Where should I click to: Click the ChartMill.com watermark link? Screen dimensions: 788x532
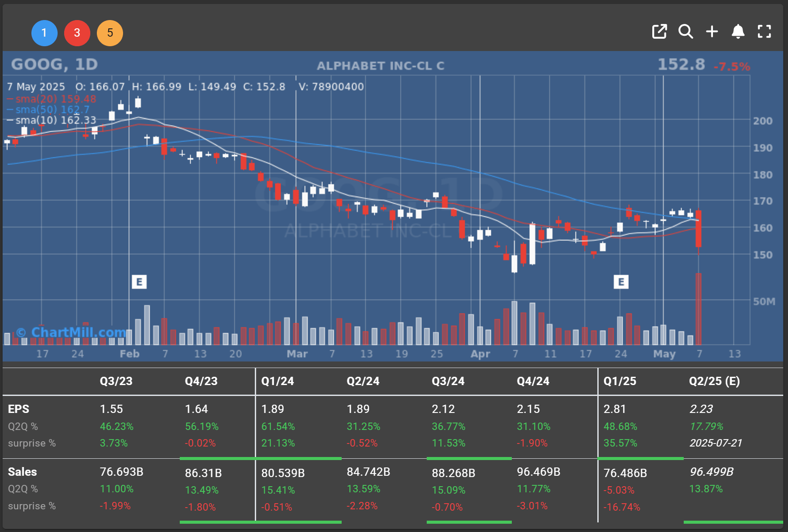(72, 332)
